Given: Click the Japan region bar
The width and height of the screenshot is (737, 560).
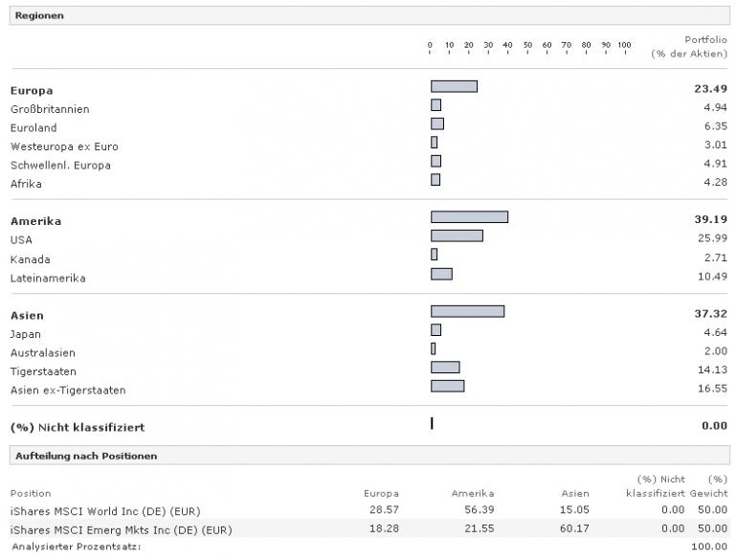Looking at the screenshot, I should pyautogui.click(x=435, y=330).
